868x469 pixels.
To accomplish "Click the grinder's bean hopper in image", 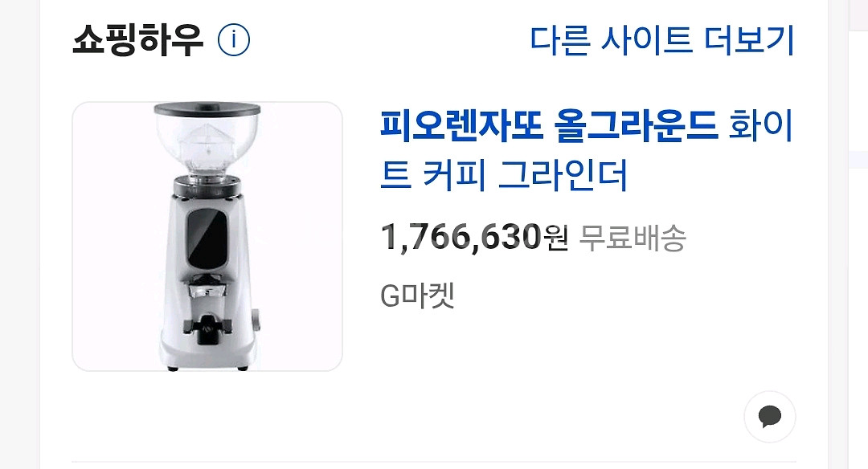I will coord(207,140).
